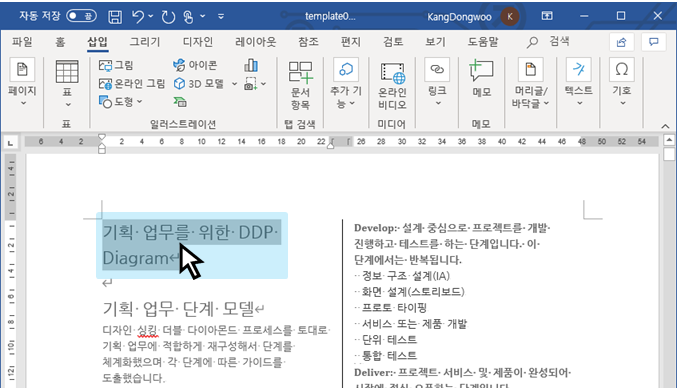This screenshot has width=678, height=388.
Task: Click the 메모 new comment button
Action: click(x=481, y=78)
